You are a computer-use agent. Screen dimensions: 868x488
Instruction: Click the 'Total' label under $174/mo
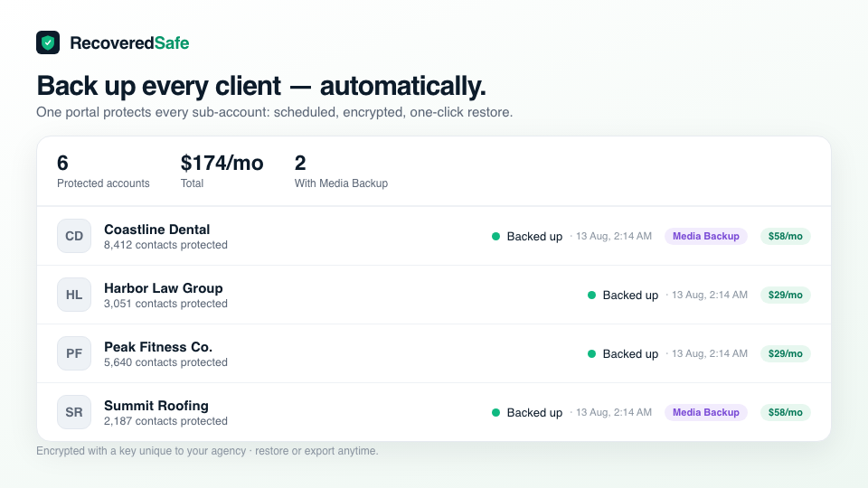point(192,183)
